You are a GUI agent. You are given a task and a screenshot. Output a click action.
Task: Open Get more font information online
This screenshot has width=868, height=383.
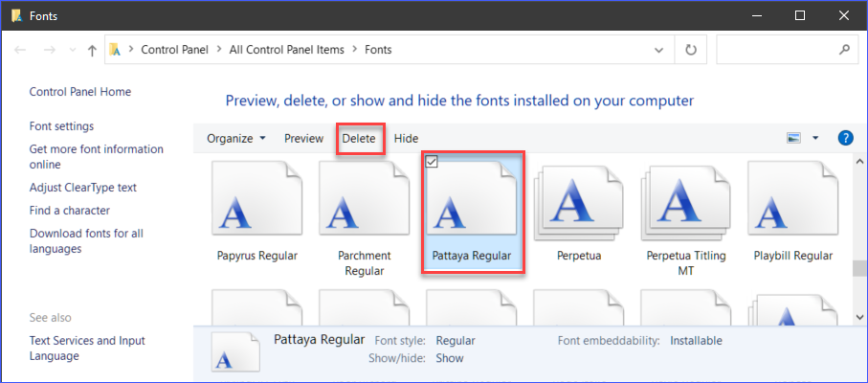point(97,157)
